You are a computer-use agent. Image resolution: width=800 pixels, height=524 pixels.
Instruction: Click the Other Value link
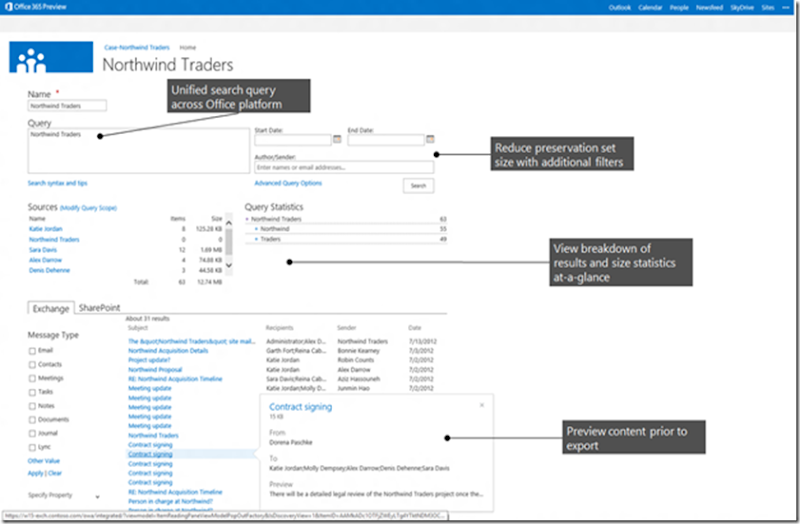44,461
